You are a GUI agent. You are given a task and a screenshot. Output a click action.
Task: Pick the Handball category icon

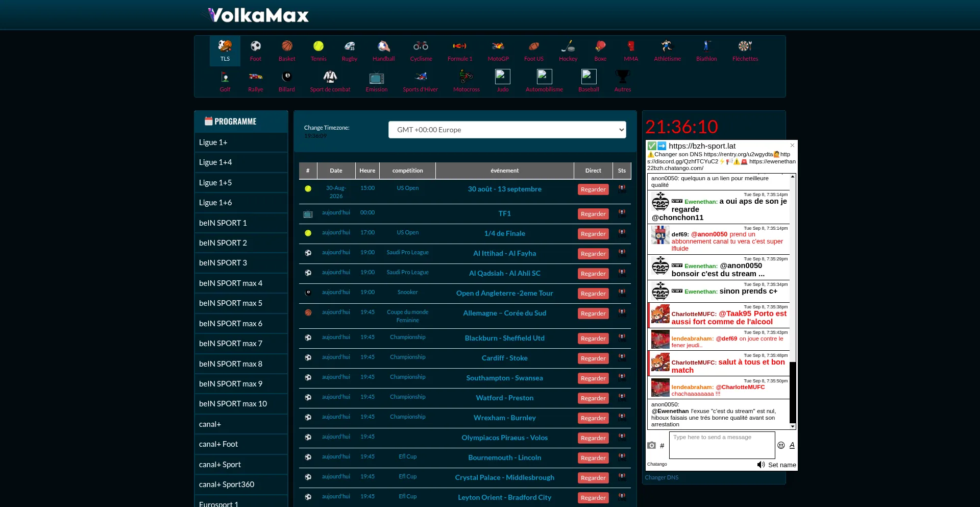[x=384, y=46]
